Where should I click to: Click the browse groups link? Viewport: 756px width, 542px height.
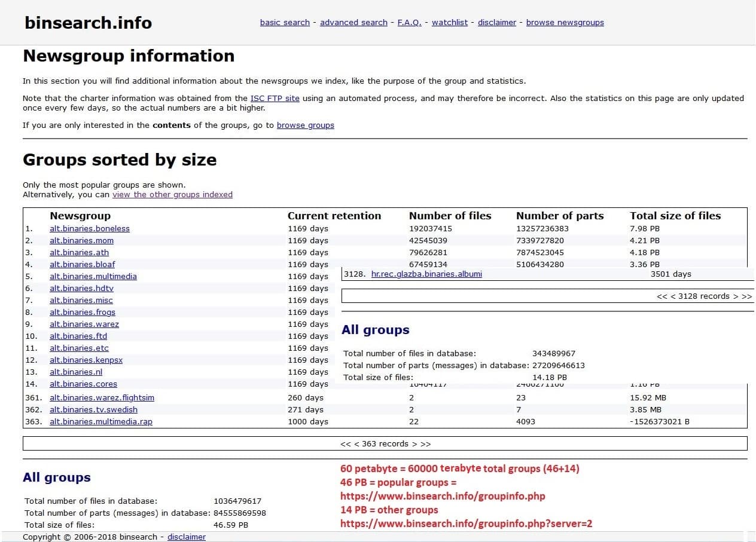pos(305,125)
